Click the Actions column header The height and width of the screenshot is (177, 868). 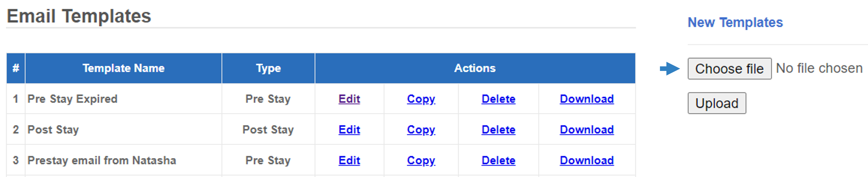tap(475, 68)
